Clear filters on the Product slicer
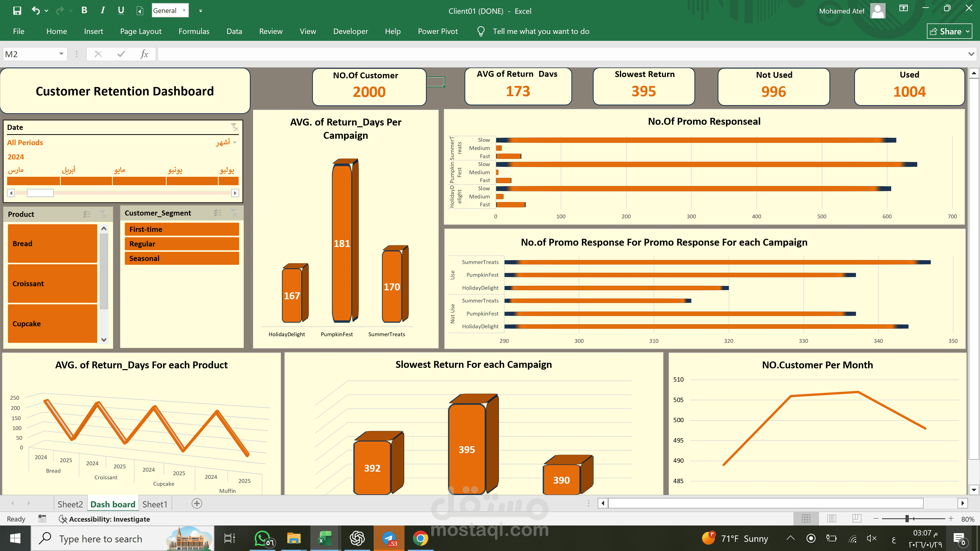 coord(103,214)
